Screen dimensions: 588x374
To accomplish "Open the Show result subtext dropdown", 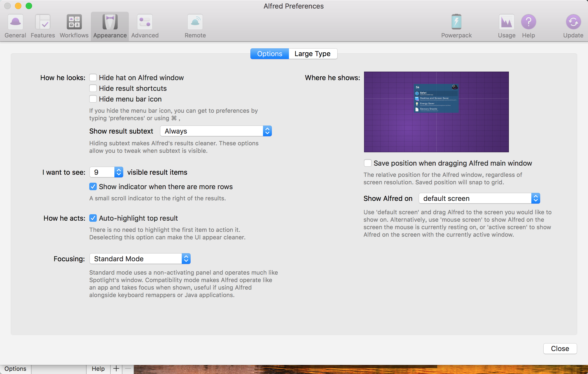I will 216,131.
